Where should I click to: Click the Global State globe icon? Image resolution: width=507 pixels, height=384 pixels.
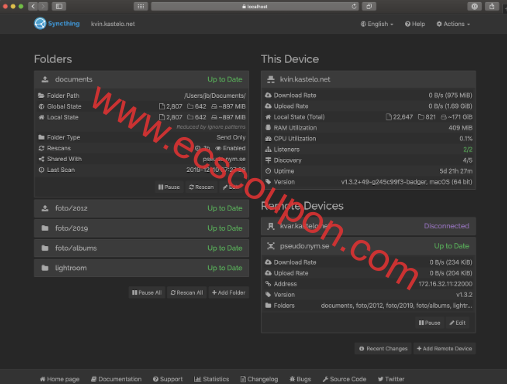point(41,107)
